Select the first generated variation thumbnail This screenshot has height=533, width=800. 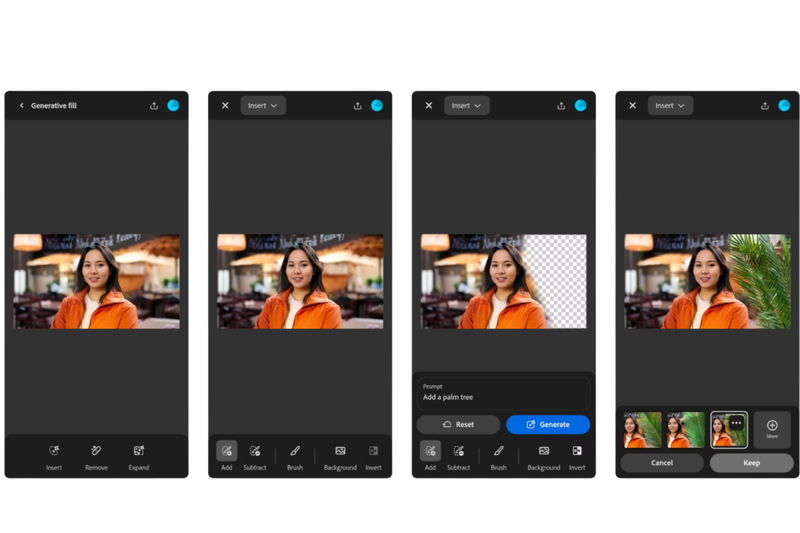tap(643, 430)
